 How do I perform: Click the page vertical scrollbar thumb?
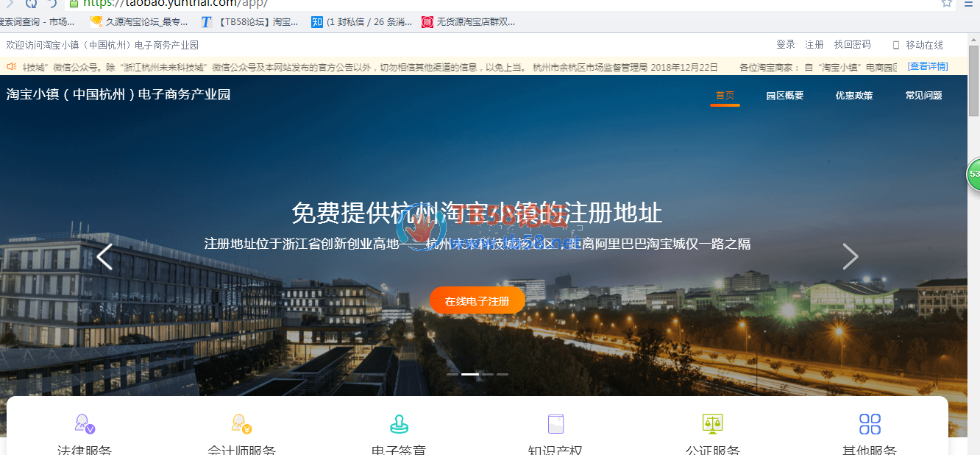pyautogui.click(x=973, y=81)
